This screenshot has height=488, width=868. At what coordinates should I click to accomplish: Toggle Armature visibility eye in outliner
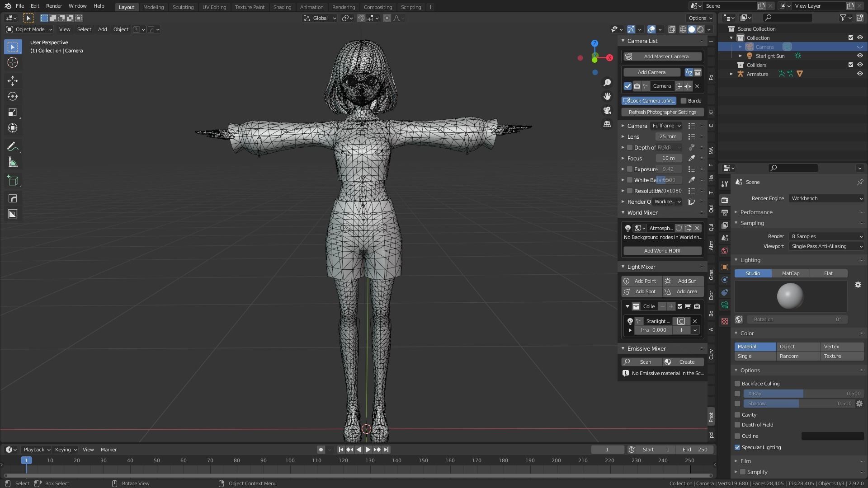860,74
